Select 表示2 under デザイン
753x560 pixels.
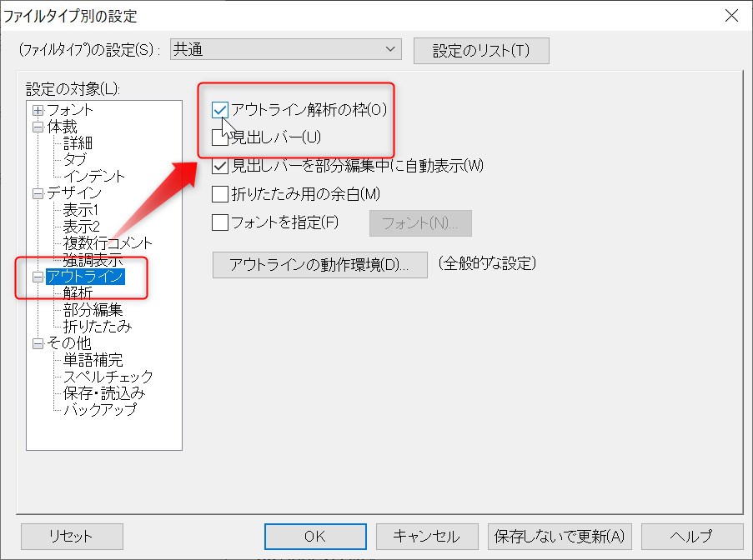pos(81,227)
